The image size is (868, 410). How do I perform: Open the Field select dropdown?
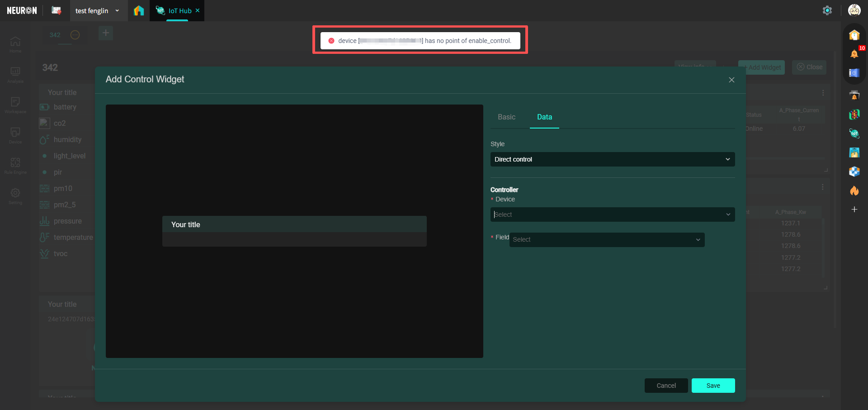click(x=606, y=240)
